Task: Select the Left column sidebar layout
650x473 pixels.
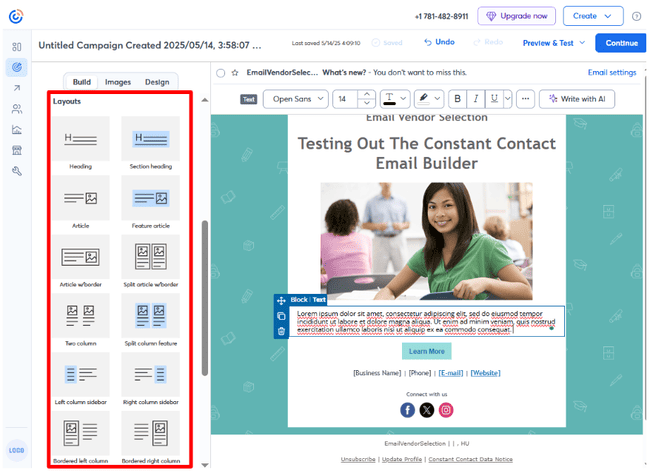Action: [80, 379]
